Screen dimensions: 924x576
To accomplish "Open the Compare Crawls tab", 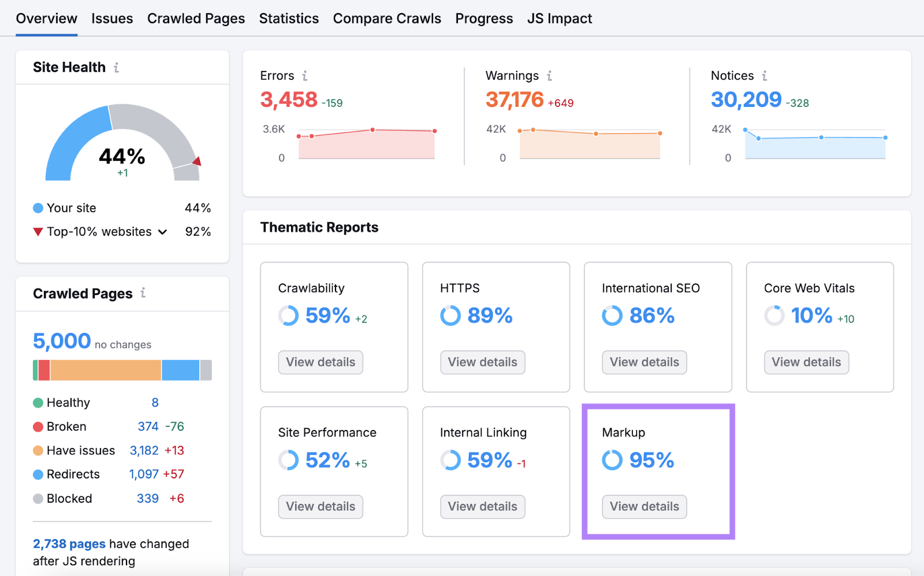I will pos(386,18).
